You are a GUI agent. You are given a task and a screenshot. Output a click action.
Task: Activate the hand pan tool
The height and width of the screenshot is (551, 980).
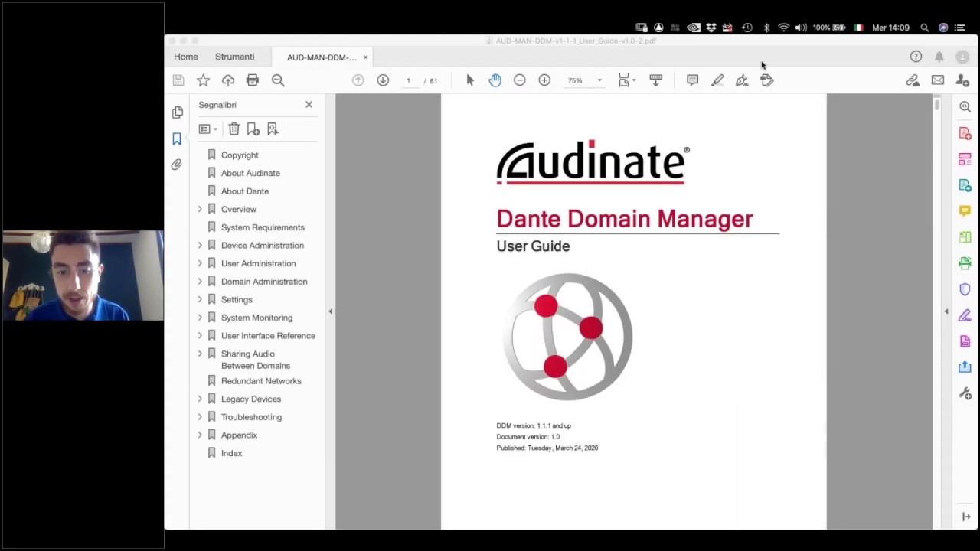495,80
